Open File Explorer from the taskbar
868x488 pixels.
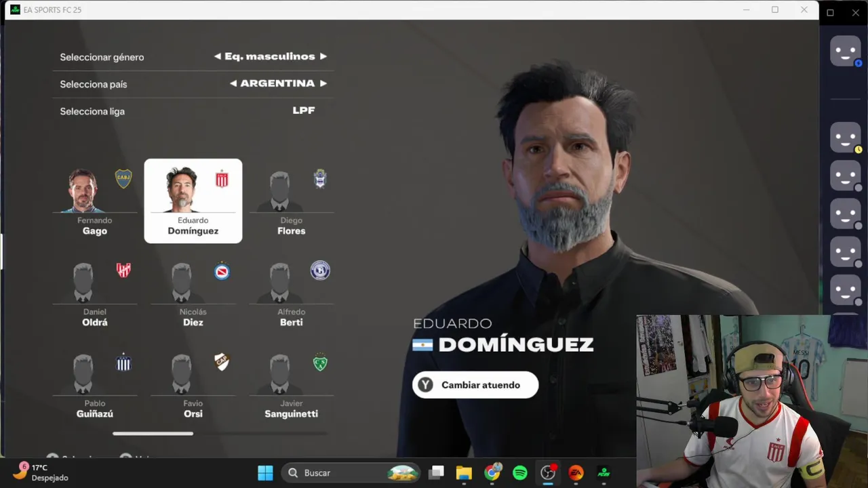[464, 472]
